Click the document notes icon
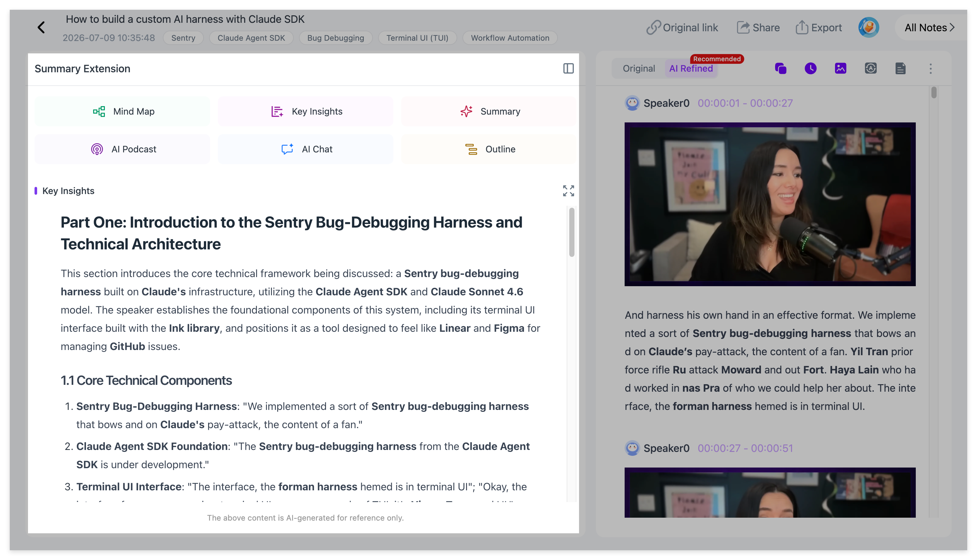977x560 pixels. coord(900,68)
